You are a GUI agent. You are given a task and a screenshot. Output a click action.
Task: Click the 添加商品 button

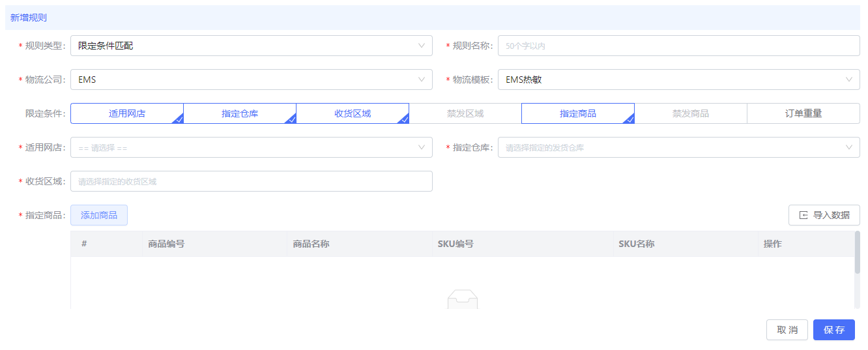99,215
